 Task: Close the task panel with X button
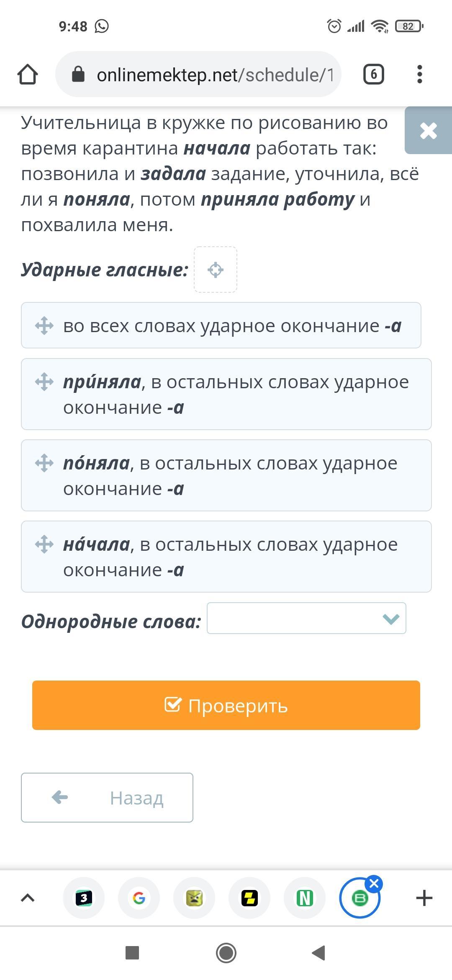pos(428,131)
